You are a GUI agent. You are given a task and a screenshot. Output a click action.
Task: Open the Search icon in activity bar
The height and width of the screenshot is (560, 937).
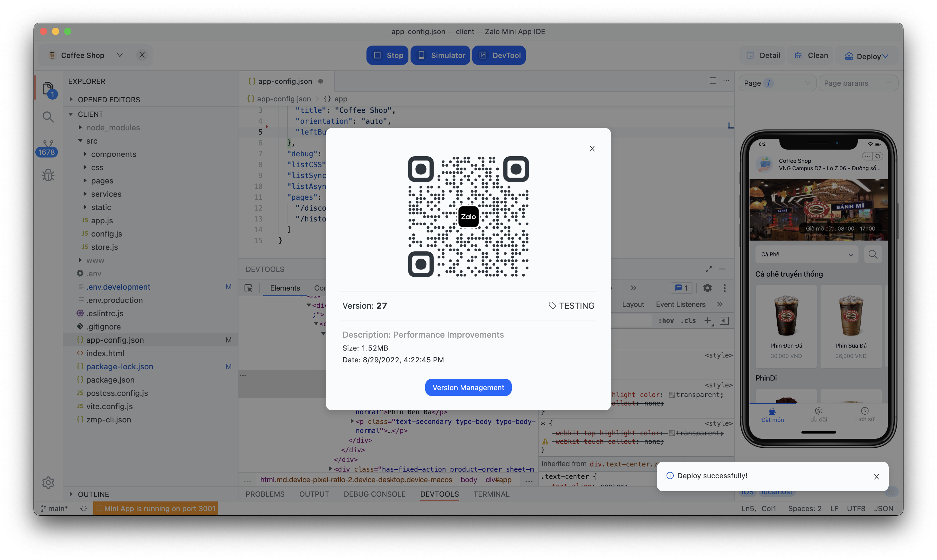click(x=48, y=116)
